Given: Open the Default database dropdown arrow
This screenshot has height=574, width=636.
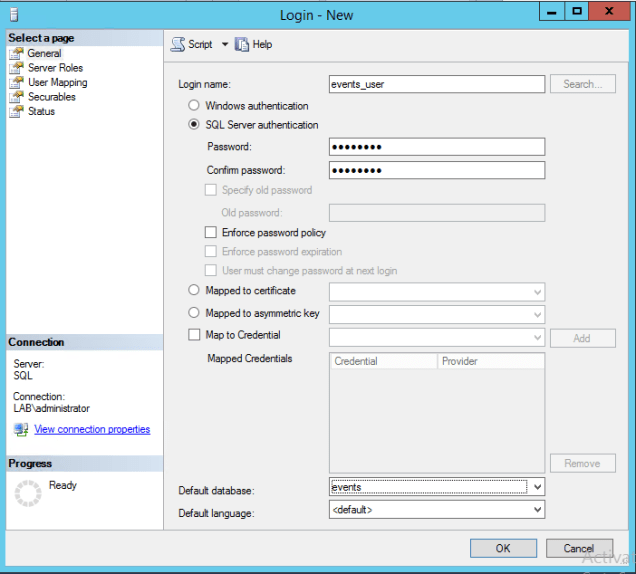Looking at the screenshot, I should pos(537,487).
